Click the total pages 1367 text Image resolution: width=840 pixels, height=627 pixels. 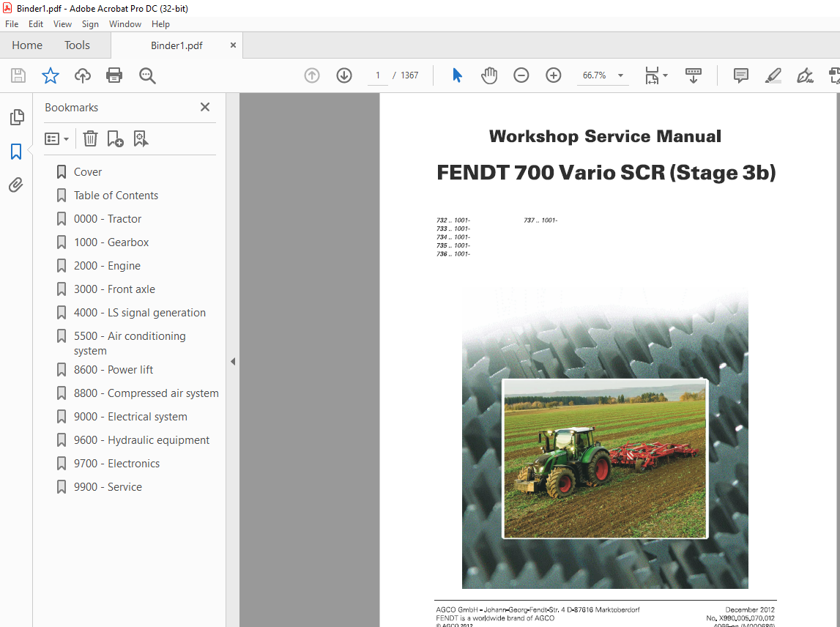pos(409,75)
